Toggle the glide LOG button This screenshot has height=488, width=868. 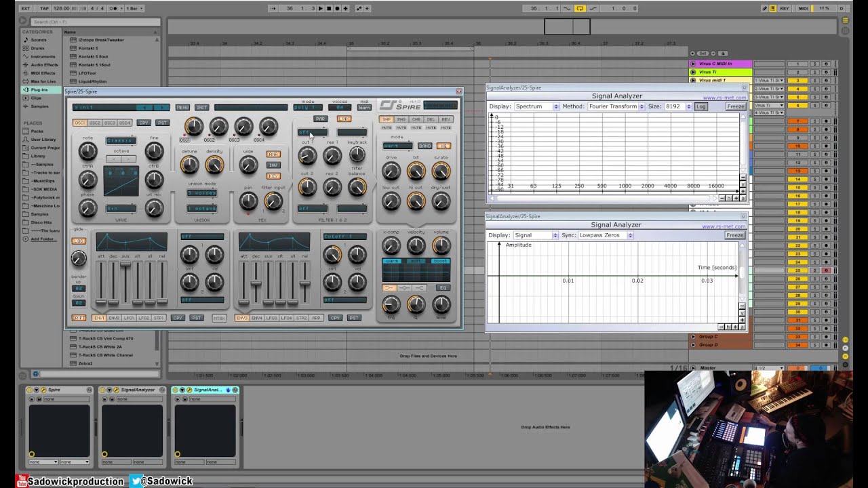(79, 241)
